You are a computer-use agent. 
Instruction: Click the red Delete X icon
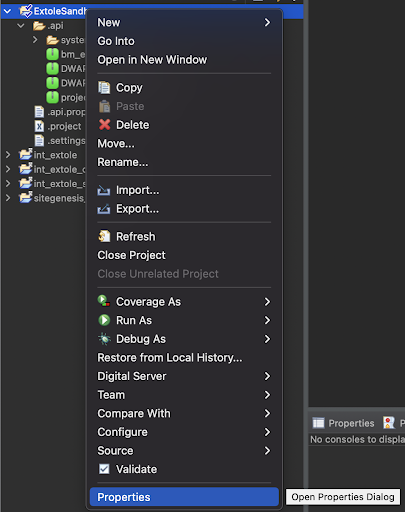[x=104, y=125]
